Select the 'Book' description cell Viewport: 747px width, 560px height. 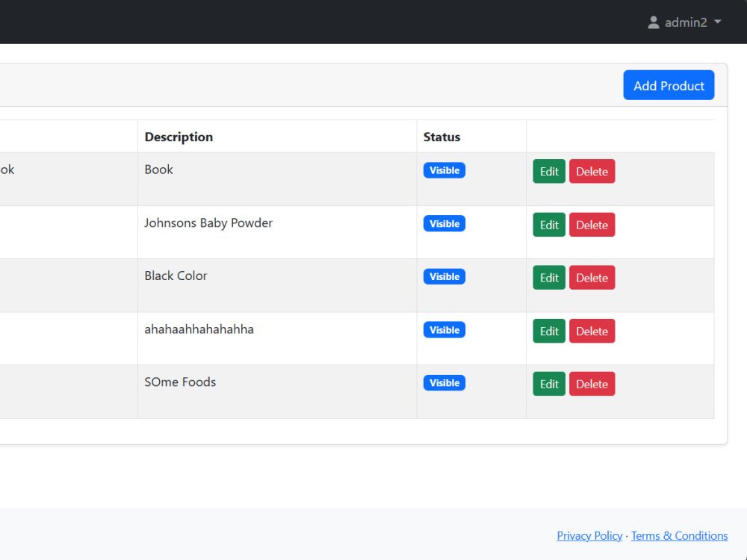277,179
